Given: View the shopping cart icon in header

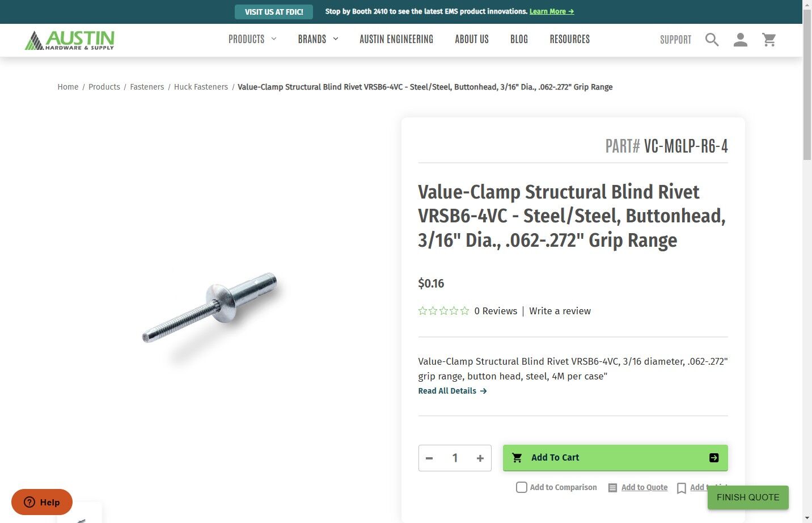Looking at the screenshot, I should 769,40.
